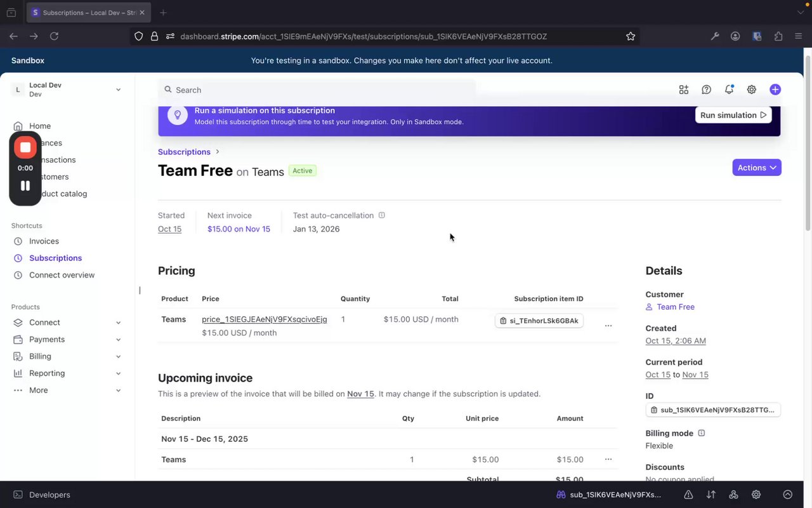Expand the Connect products section
Viewport: 812px width, 508px height.
click(x=119, y=323)
